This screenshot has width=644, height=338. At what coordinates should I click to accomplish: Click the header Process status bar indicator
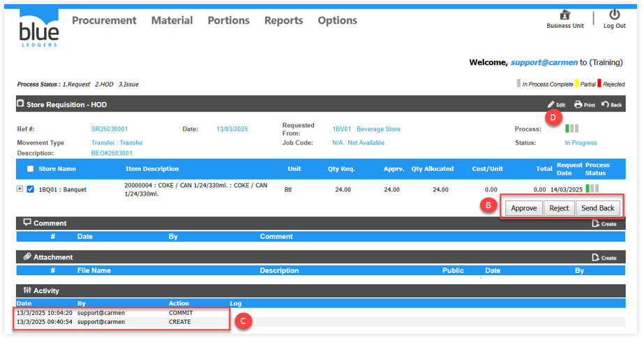pyautogui.click(x=571, y=129)
